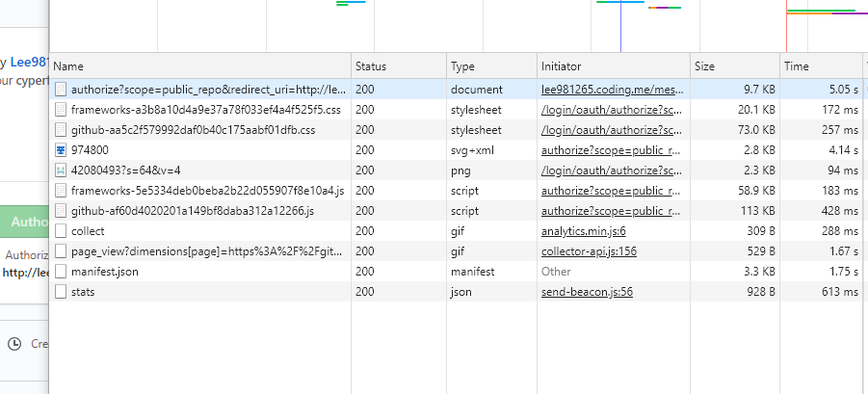
Task: Sort requests by the Size column header
Action: click(705, 66)
